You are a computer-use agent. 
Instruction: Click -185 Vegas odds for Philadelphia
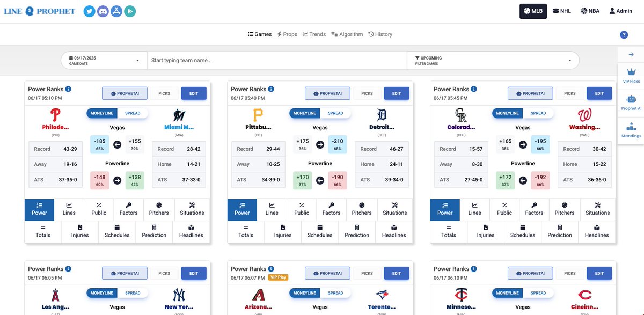point(100,144)
